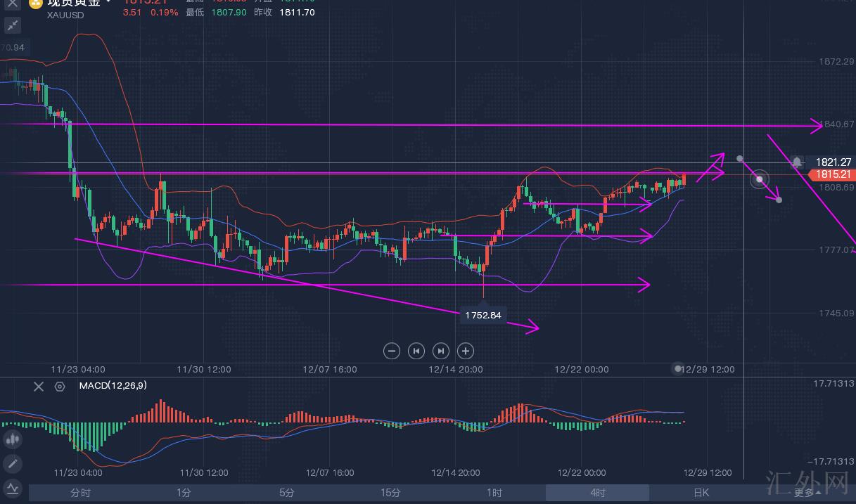
Task: Zoom out the chart with minus button
Action: coord(392,351)
